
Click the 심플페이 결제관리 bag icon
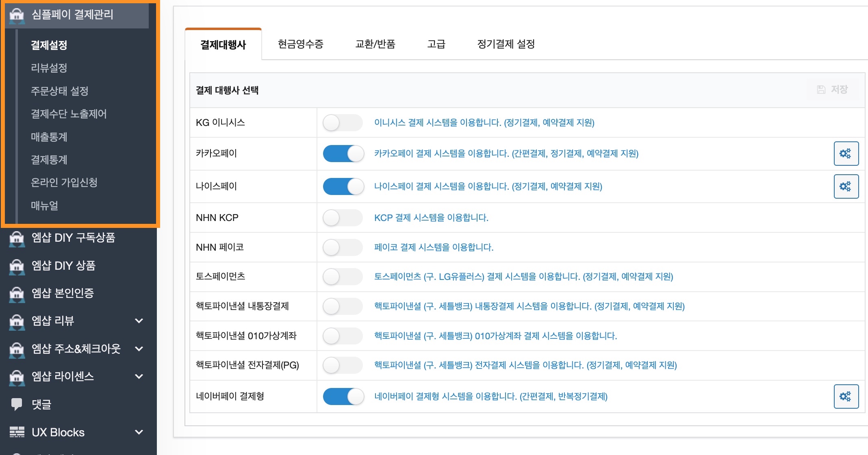tap(16, 15)
